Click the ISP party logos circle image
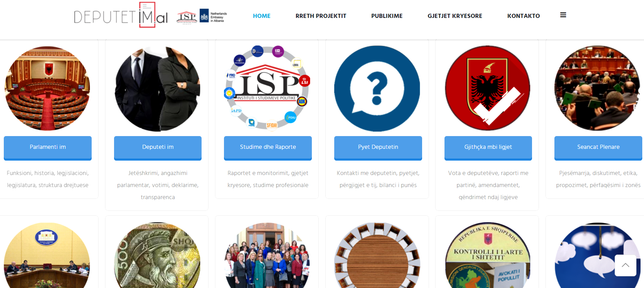Screen dimensions: 644x288 tap(267, 88)
